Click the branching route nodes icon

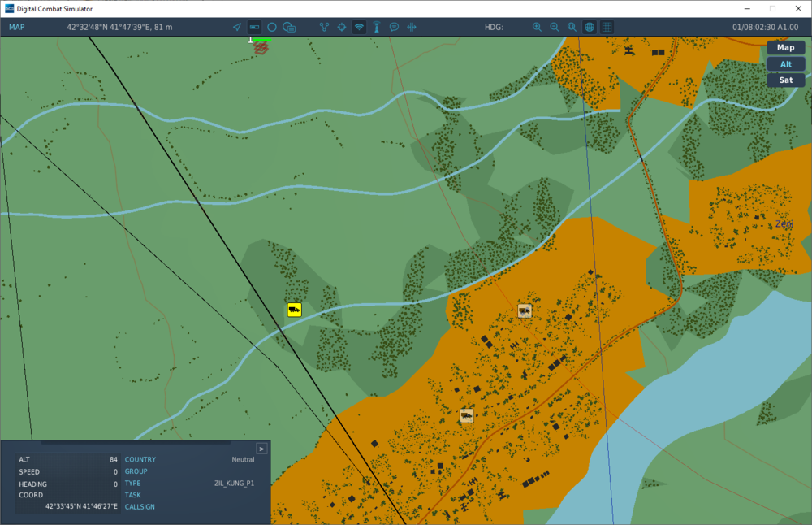click(324, 27)
